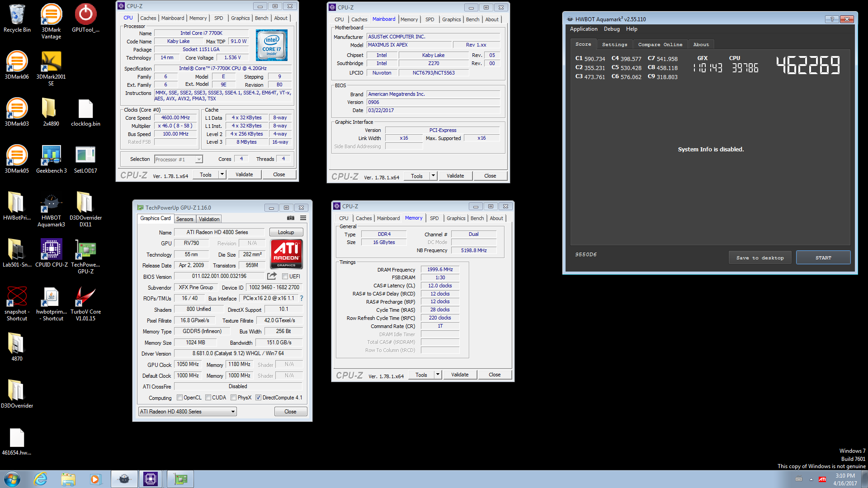The width and height of the screenshot is (868, 488).
Task: Open Help menu in Aquamark3
Action: click(x=632, y=29)
